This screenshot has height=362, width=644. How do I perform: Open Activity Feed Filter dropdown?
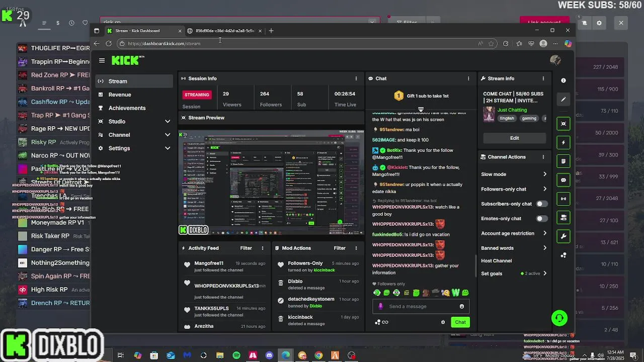(246, 248)
